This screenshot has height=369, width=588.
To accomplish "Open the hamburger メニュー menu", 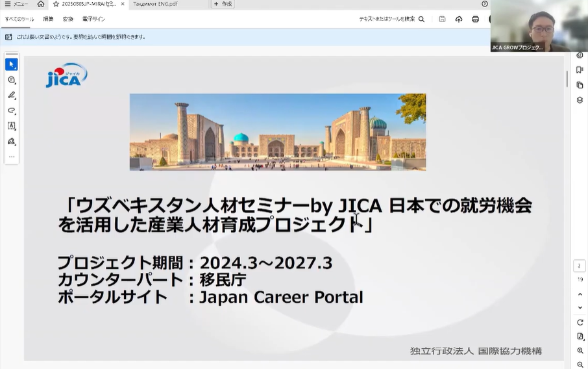I will 16,4.
